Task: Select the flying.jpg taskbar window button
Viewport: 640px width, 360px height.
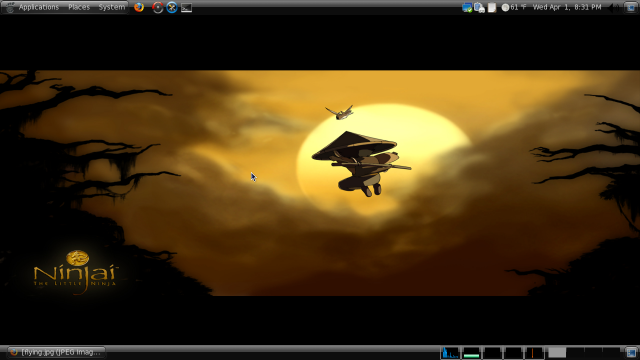Action: (57, 352)
